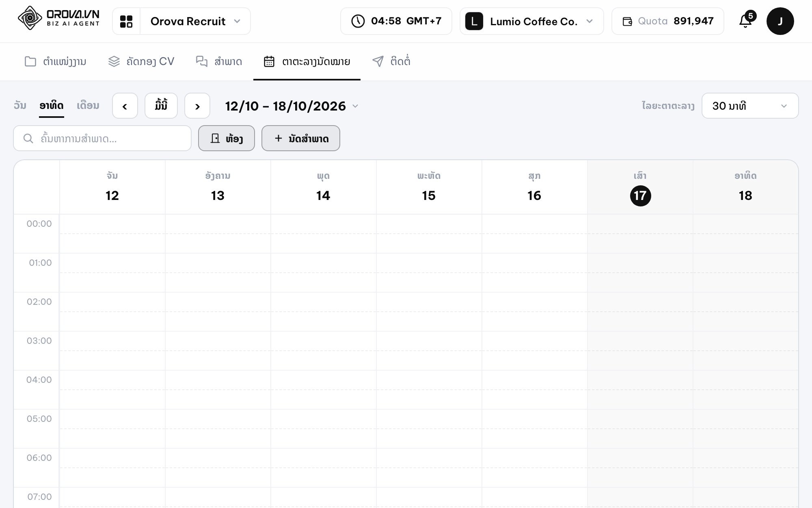Viewport: 812px width, 508px height.
Task: Click the Lumio Coffee Co. 'L' avatar
Action: (x=474, y=21)
